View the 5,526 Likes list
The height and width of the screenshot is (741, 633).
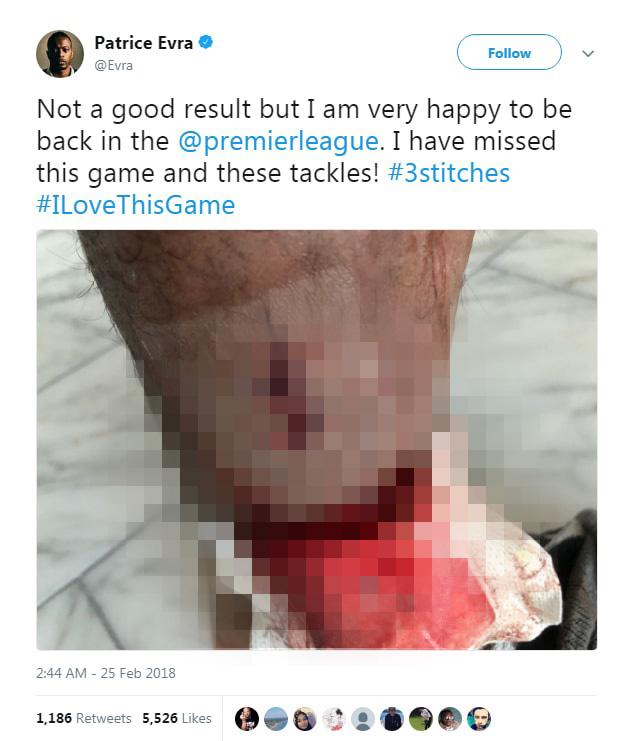pos(177,718)
